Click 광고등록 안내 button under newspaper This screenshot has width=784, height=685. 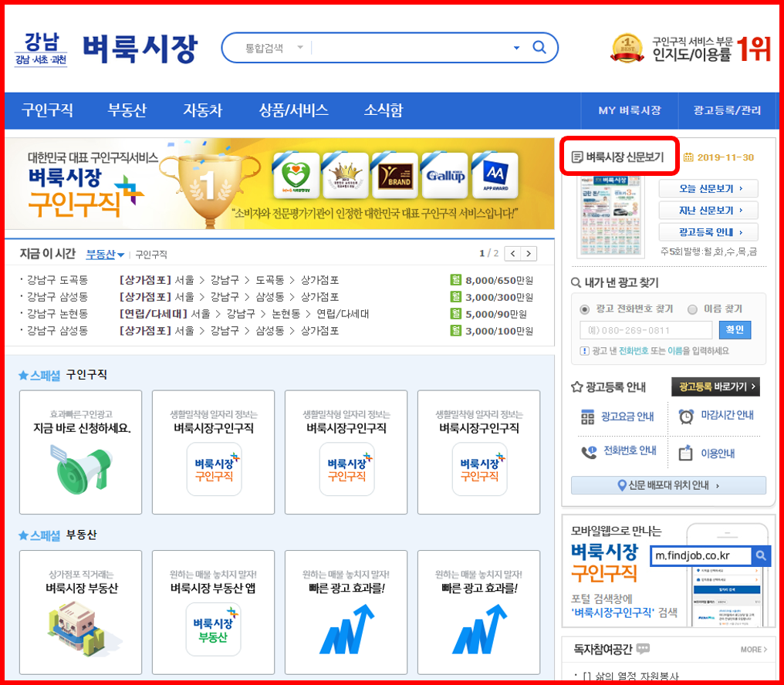pos(708,232)
